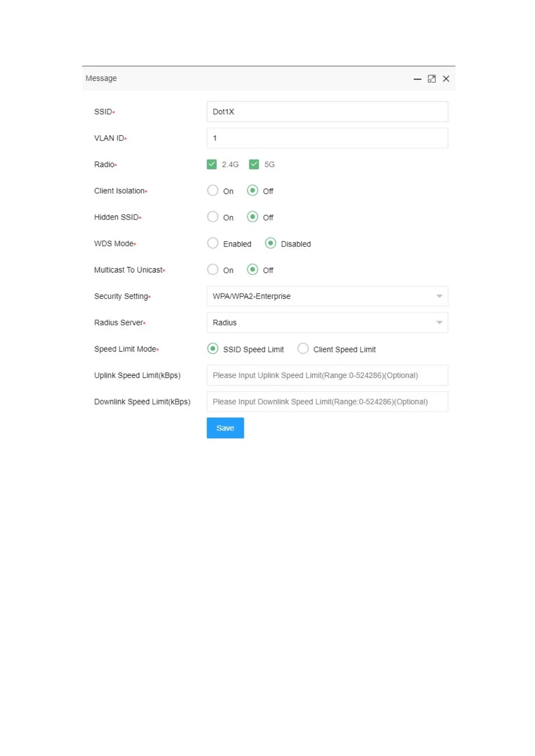Uncheck the 2.4G radio checkbox
This screenshot has width=535, height=756.
pyautogui.click(x=212, y=164)
